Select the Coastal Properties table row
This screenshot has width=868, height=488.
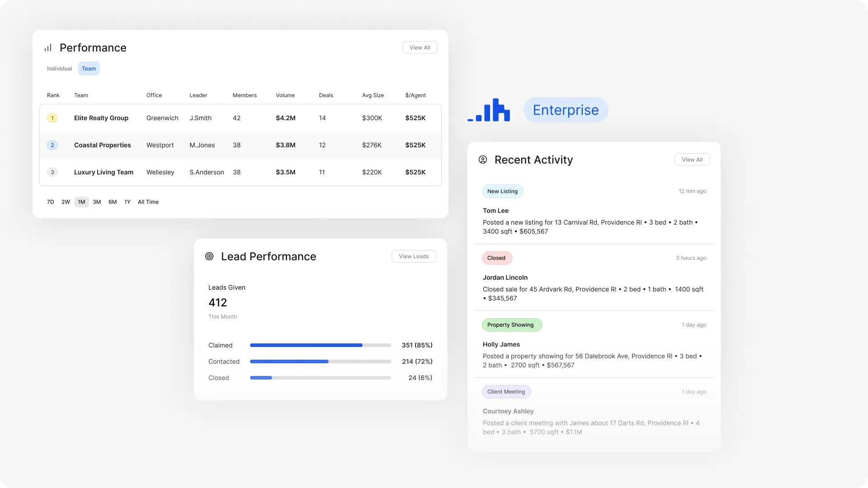tap(241, 145)
